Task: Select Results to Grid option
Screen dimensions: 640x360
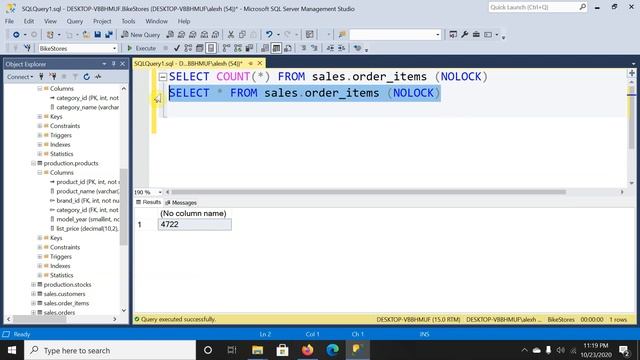Action: [x=276, y=48]
